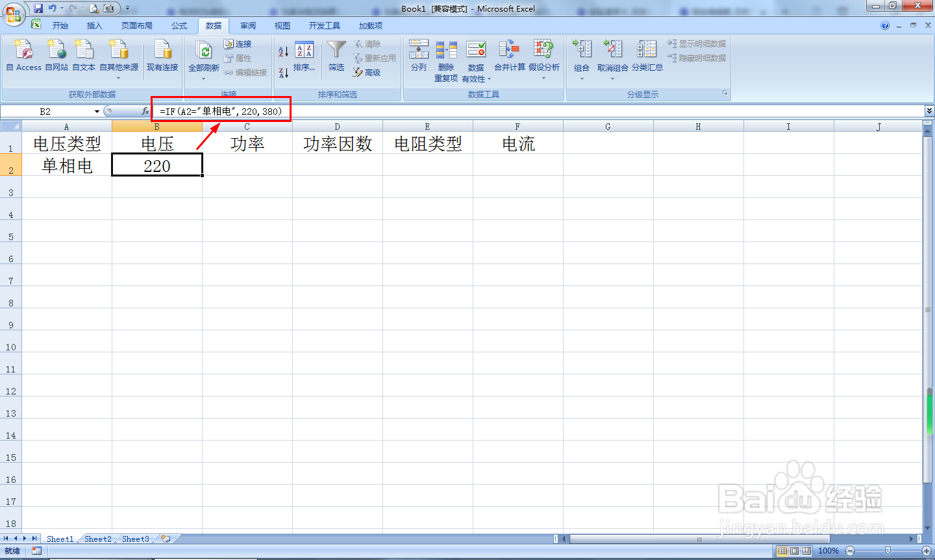This screenshot has width=935, height=560.
Task: Click the 取消组合 ungroup button
Action: point(612,60)
